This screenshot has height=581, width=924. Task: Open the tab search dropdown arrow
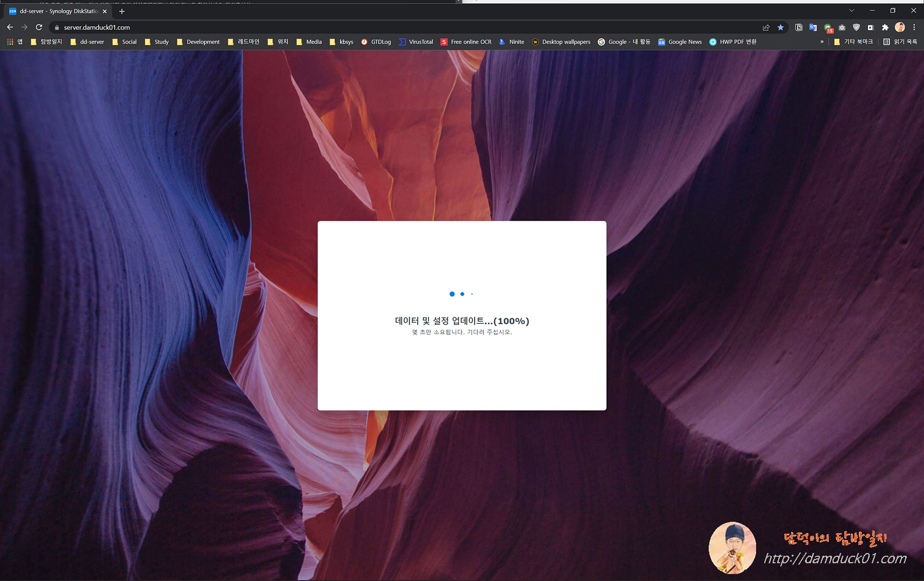[x=851, y=11]
